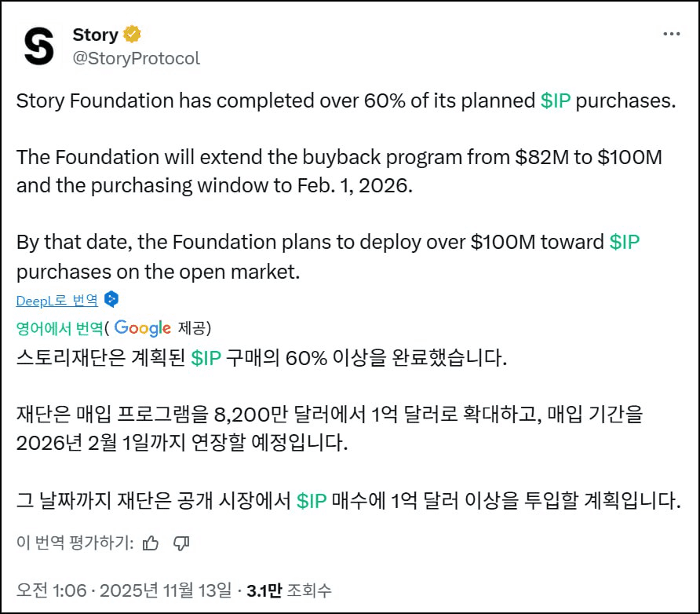Image resolution: width=700 pixels, height=614 pixels.
Task: Click the Google logo in translation credit
Action: [143, 327]
